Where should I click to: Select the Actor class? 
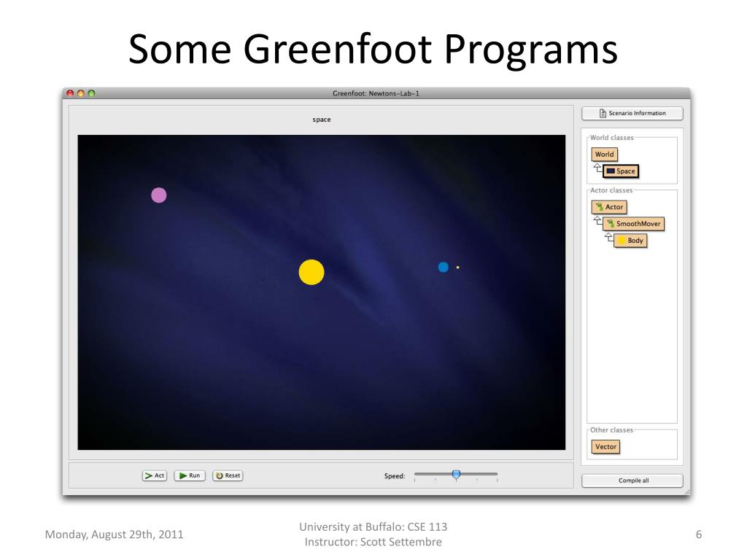click(x=609, y=207)
